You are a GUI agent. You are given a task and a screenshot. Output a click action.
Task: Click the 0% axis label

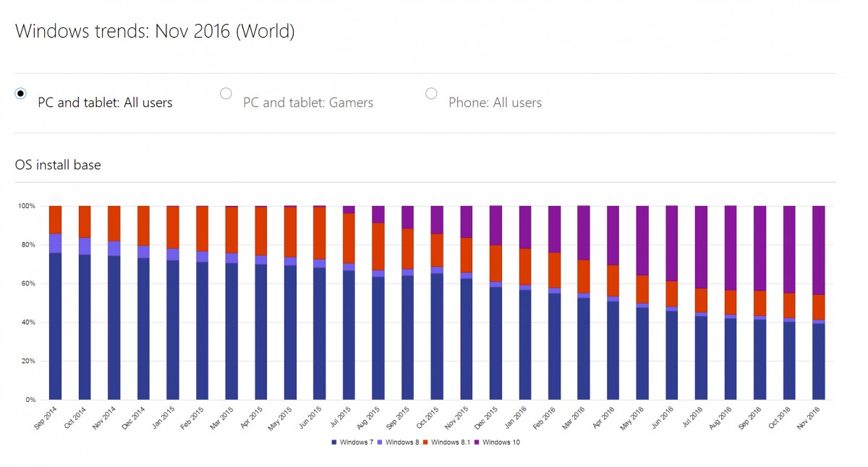[30, 398]
